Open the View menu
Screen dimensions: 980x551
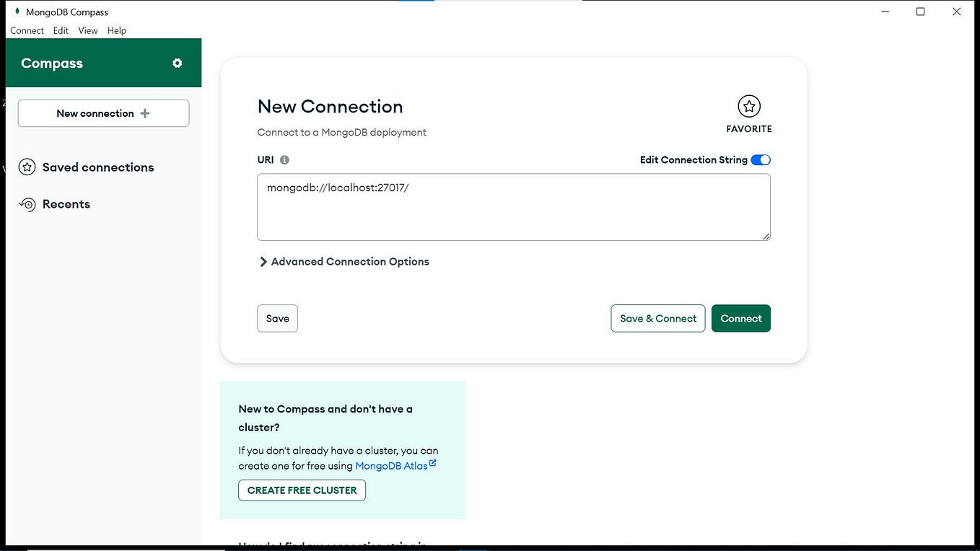[87, 30]
